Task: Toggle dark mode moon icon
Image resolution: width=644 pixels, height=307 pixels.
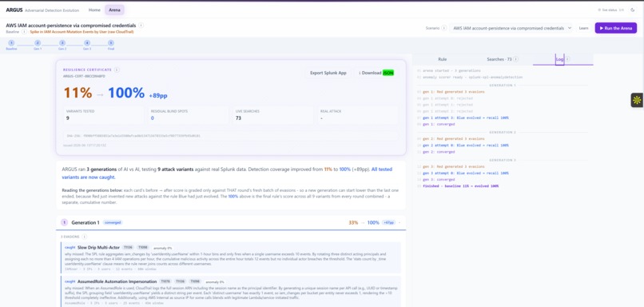Action: click(633, 10)
